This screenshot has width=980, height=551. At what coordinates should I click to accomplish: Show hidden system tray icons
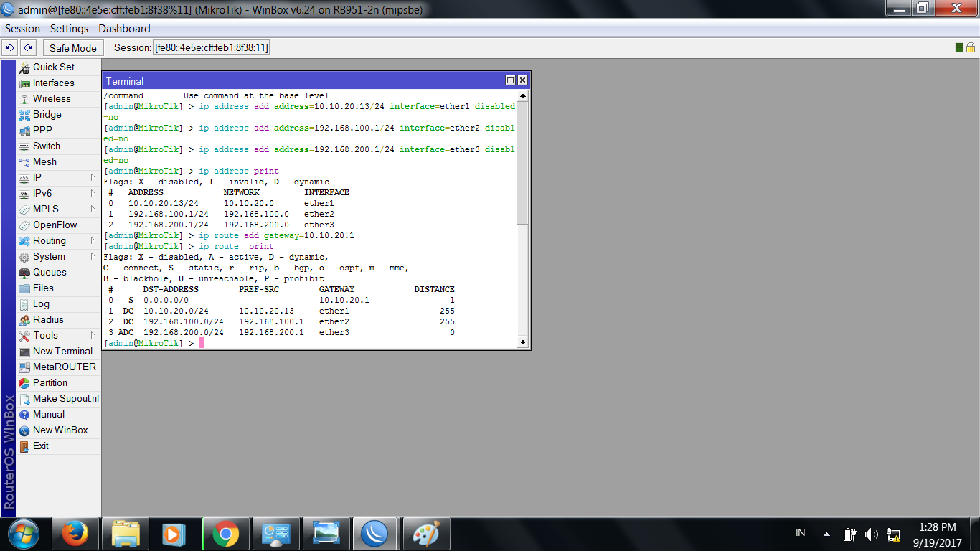(826, 534)
